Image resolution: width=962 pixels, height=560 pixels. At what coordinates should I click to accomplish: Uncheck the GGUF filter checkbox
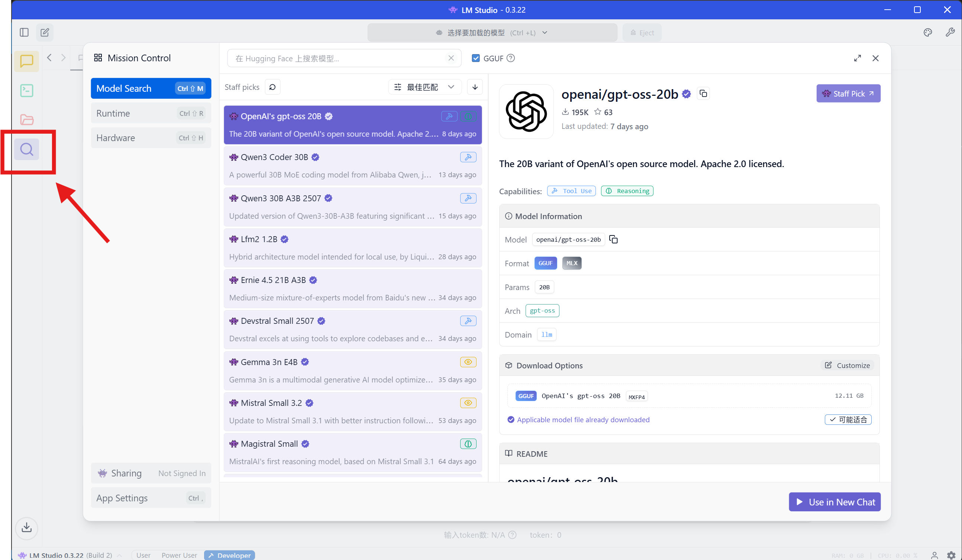pyautogui.click(x=476, y=58)
